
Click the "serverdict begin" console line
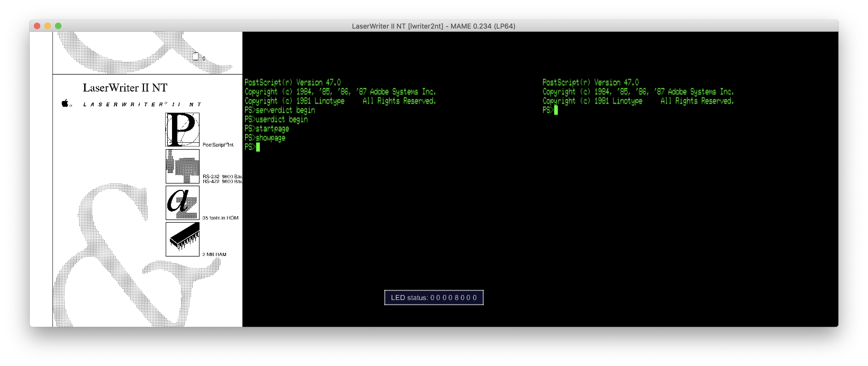(280, 110)
